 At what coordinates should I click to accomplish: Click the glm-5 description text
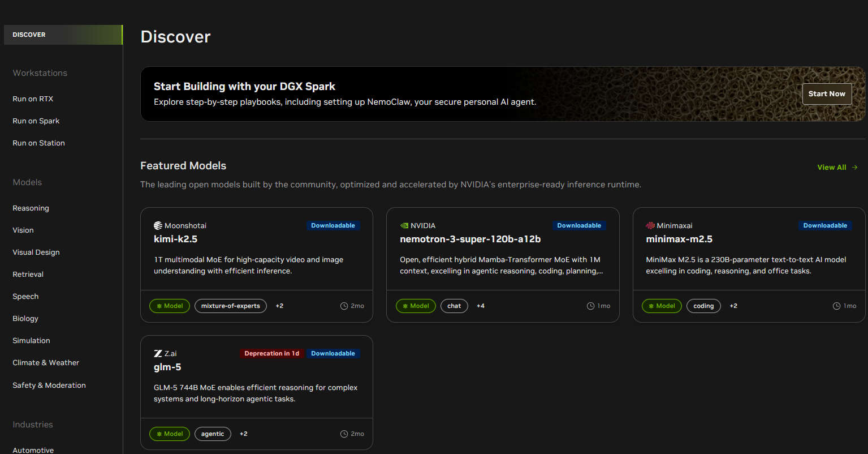(256, 393)
